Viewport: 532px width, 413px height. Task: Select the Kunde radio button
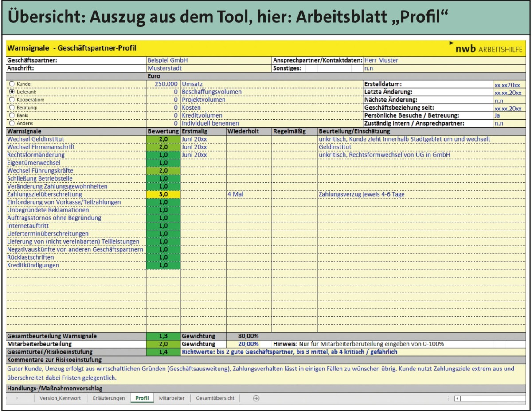12,83
